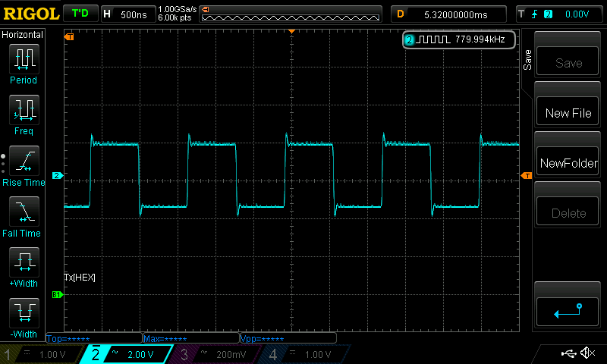The width and height of the screenshot is (607, 364).
Task: Click the square wave counter icon
Action: pyautogui.click(x=434, y=39)
